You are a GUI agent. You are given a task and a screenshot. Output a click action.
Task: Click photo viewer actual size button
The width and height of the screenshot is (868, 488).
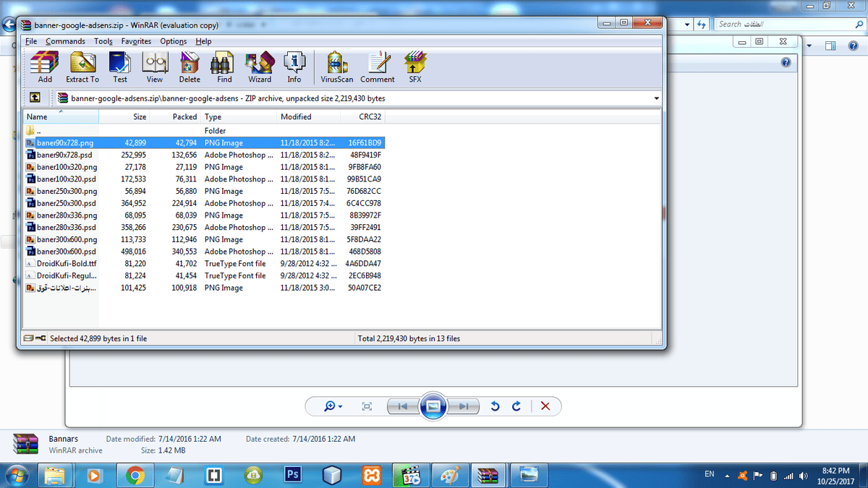coord(367,406)
